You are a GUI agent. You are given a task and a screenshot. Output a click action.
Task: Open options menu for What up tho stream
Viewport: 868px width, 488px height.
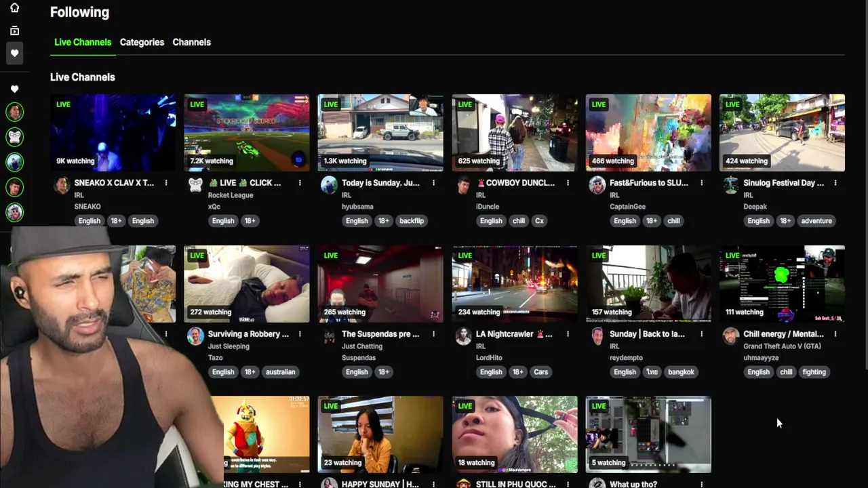[702, 484]
